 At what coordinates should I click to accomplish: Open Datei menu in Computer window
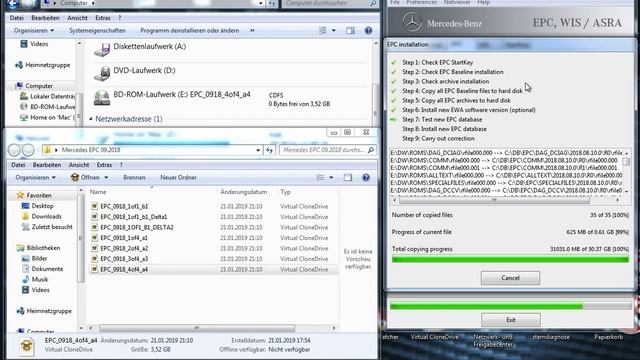(x=16, y=18)
